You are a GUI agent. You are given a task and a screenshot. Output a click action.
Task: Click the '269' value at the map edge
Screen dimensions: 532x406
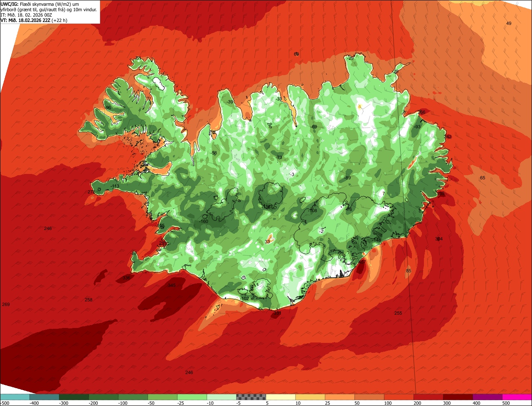point(6,305)
